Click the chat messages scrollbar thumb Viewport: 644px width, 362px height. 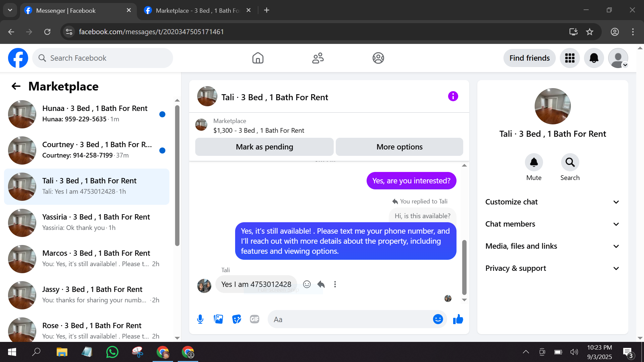[464, 267]
